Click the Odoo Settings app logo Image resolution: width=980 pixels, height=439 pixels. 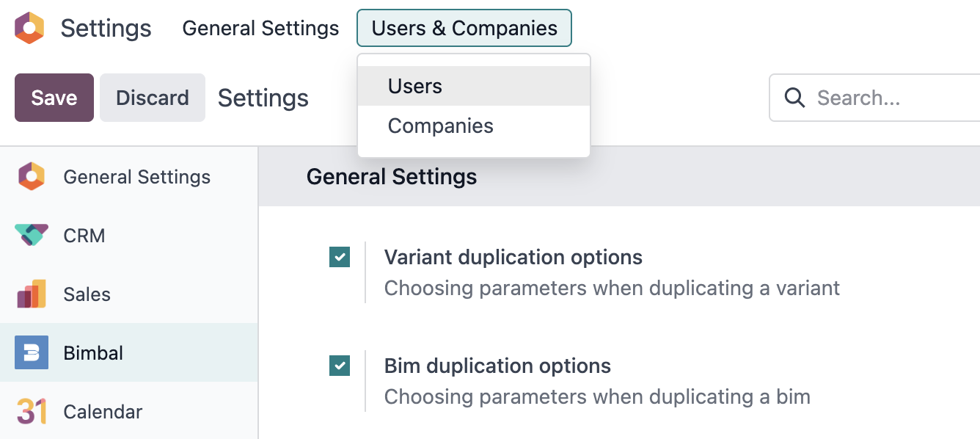tap(29, 28)
